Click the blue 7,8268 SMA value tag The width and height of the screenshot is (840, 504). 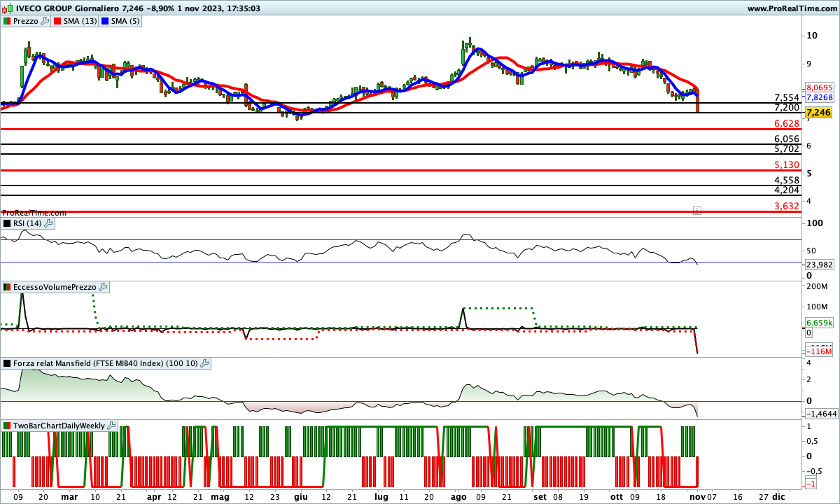coord(819,97)
